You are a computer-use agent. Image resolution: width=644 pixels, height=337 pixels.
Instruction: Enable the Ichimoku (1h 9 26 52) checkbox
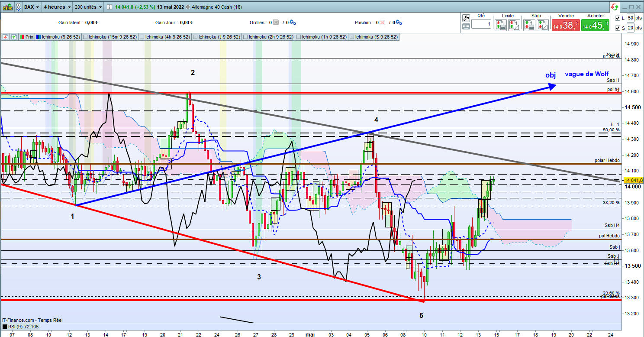pyautogui.click(x=299, y=37)
